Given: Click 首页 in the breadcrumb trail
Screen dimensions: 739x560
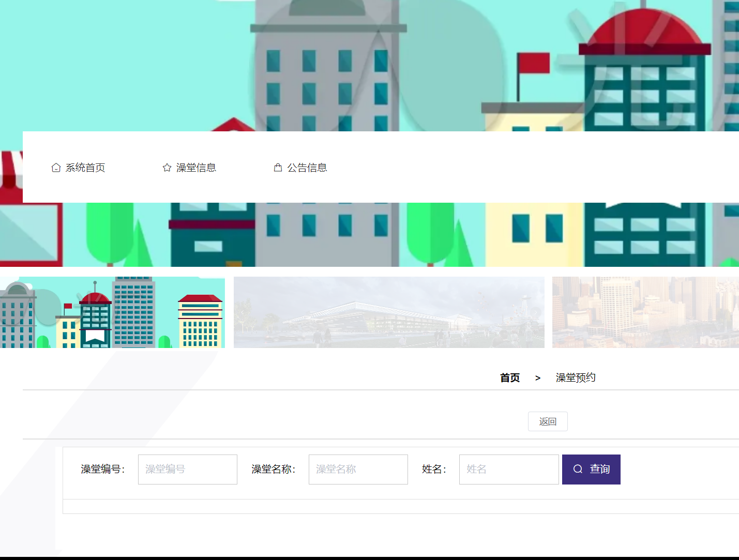Looking at the screenshot, I should click(509, 377).
